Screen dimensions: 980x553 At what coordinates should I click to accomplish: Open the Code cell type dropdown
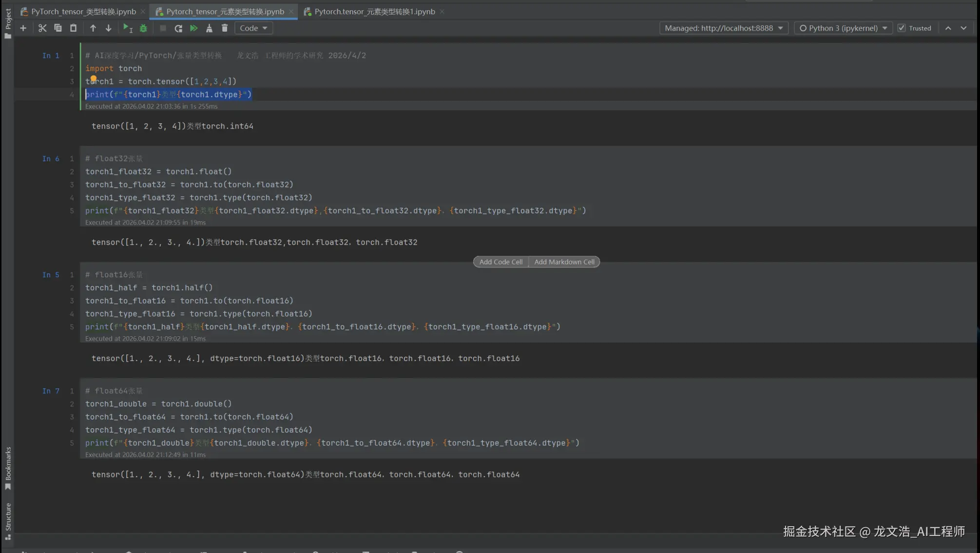tap(253, 28)
